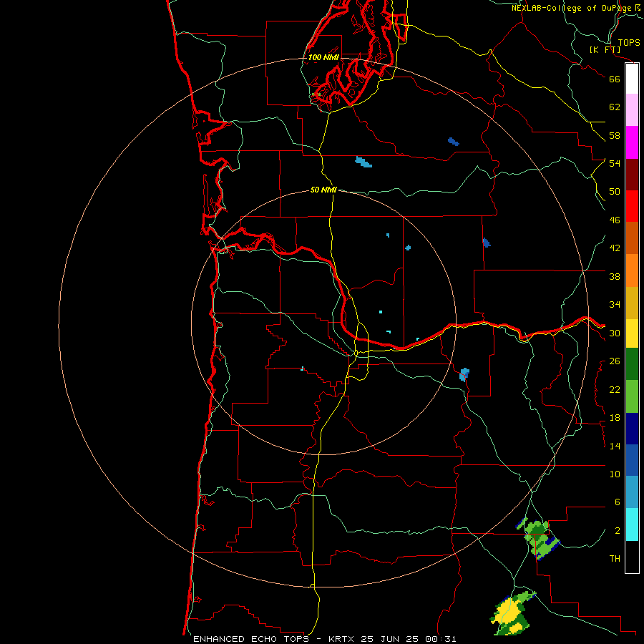Screen dimensions: 644x644
Task: Click the 50 NMI range ring label
Action: (x=323, y=190)
